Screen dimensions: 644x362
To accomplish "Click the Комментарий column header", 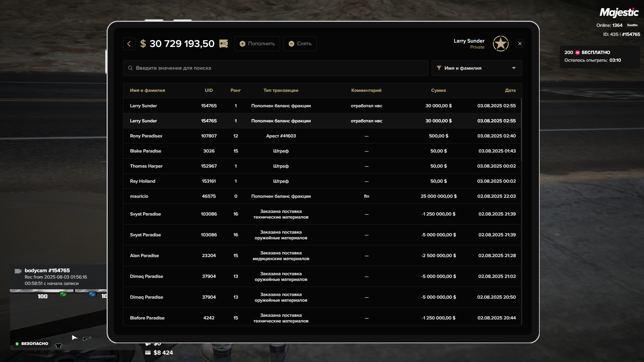I will 366,90.
